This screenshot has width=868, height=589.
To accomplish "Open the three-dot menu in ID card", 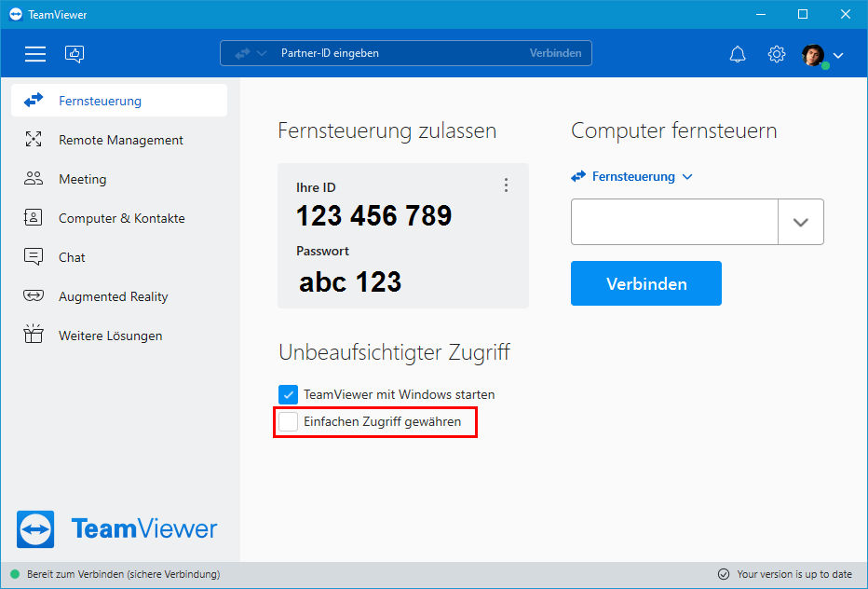I will pos(506,185).
